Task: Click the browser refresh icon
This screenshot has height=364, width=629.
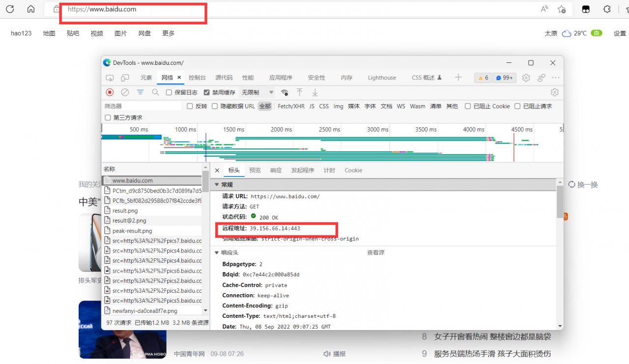Action: click(10, 9)
